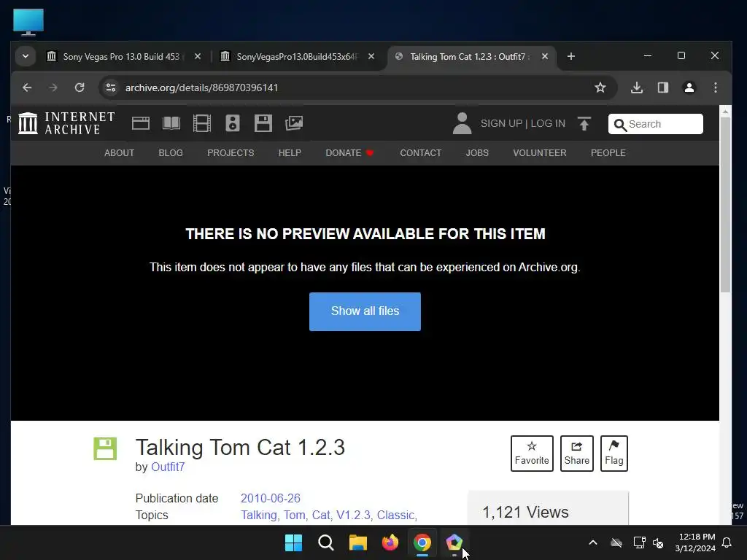Image resolution: width=747 pixels, height=560 pixels.
Task: Select the Talking Tom Cat 1.2.3 tab
Action: [x=469, y=57]
